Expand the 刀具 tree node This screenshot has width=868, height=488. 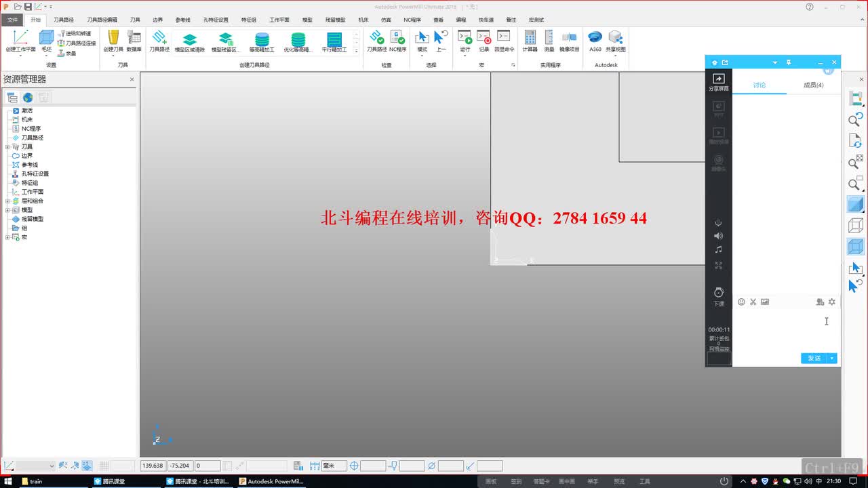[x=7, y=146]
